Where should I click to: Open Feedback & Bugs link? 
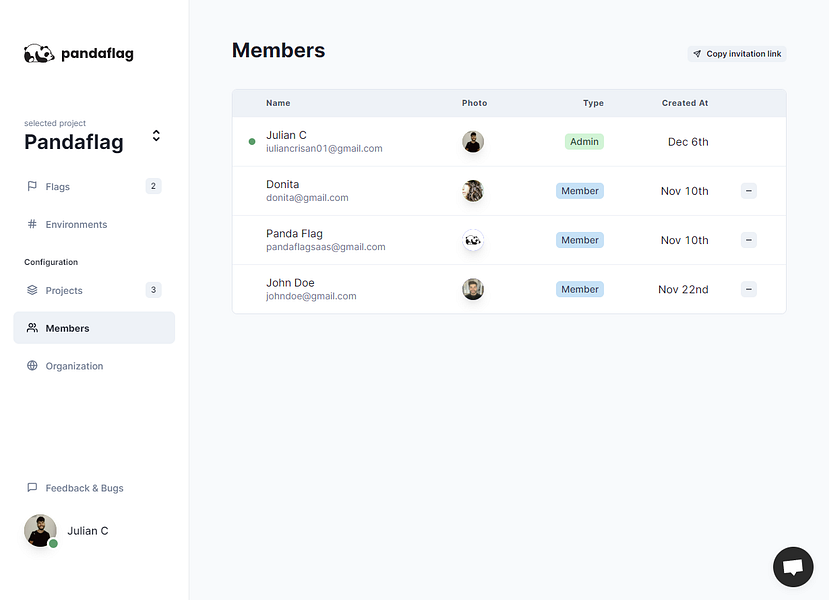(x=84, y=488)
